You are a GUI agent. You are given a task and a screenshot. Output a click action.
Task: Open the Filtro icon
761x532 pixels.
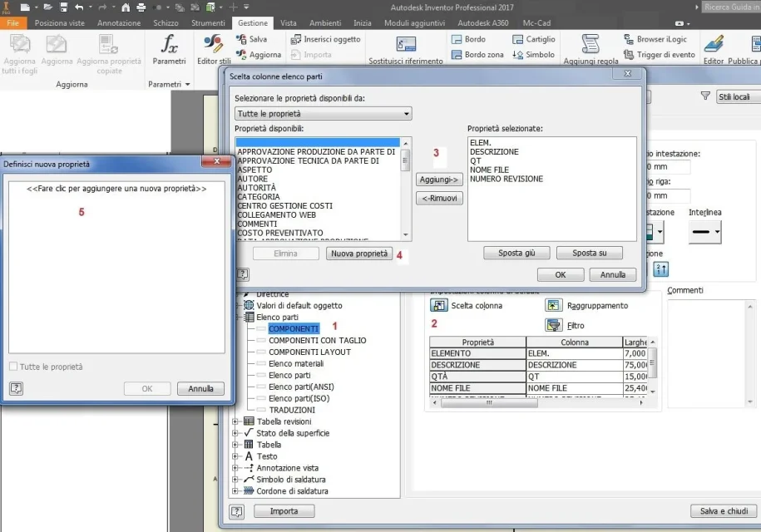point(554,325)
